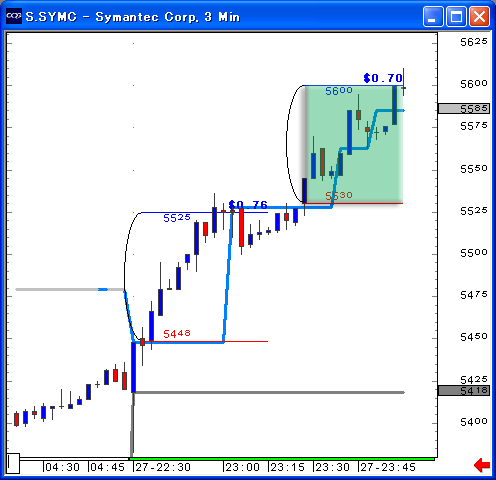Click the 23:30 time axis label

332,467
